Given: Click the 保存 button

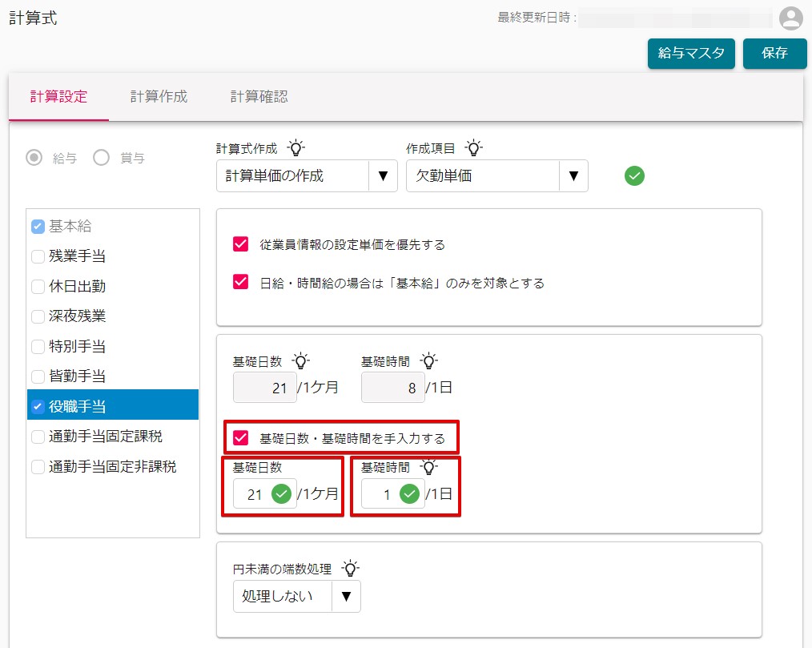Looking at the screenshot, I should point(774,53).
